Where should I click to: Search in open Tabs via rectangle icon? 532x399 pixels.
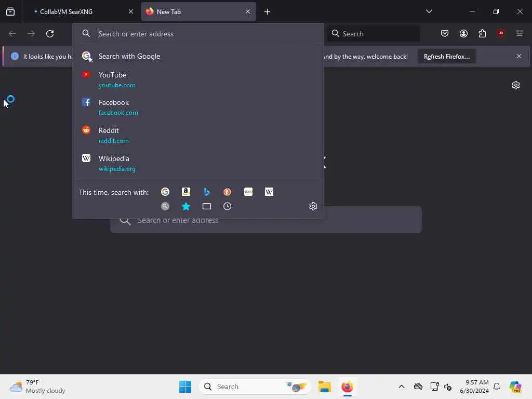point(206,206)
